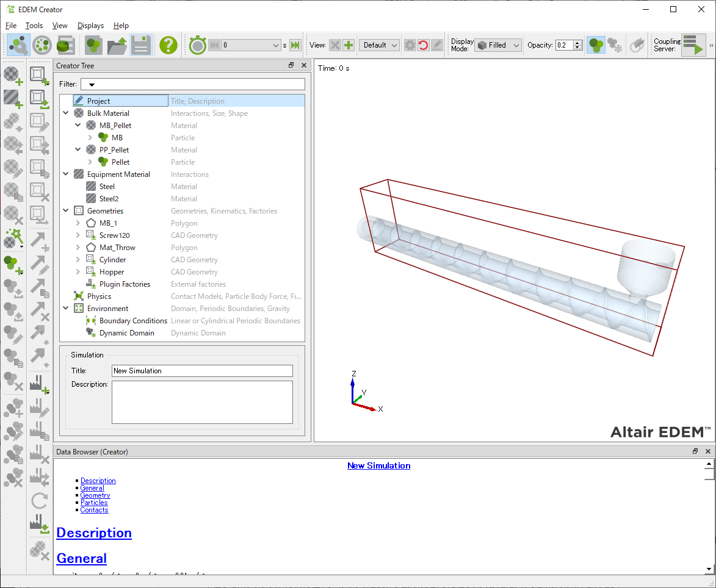Follow the Description link in the list
The width and height of the screenshot is (716, 588).
pos(98,481)
